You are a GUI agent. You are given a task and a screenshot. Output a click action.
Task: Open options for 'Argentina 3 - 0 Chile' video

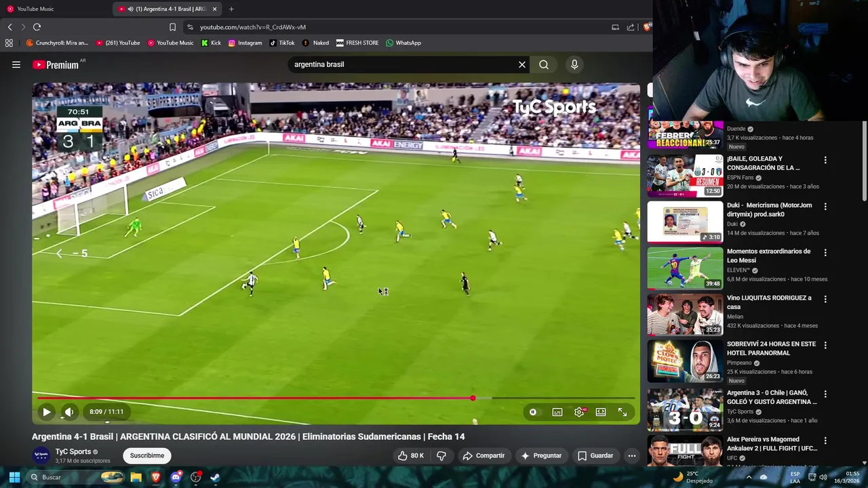tap(825, 394)
